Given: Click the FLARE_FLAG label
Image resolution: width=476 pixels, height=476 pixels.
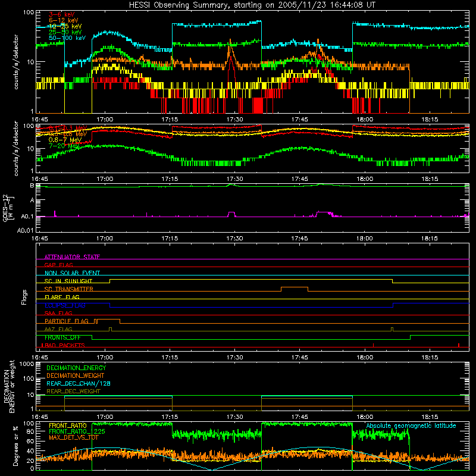Looking at the screenshot, I should pos(62,297).
